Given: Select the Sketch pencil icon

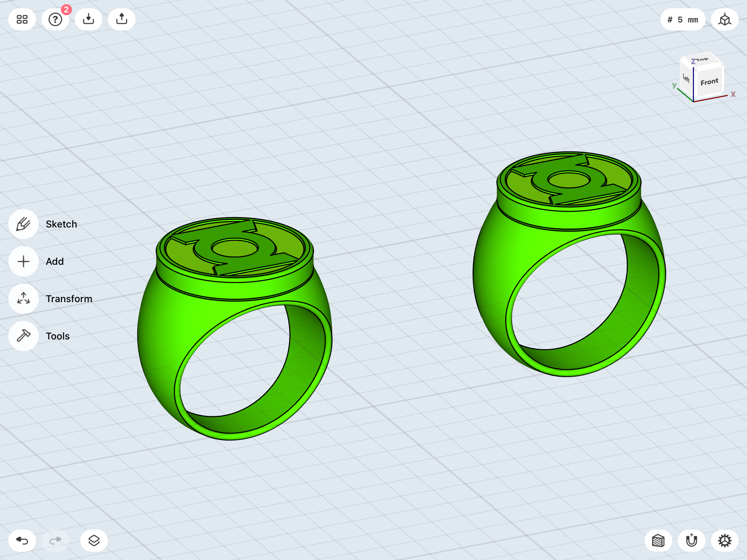Looking at the screenshot, I should tap(24, 224).
